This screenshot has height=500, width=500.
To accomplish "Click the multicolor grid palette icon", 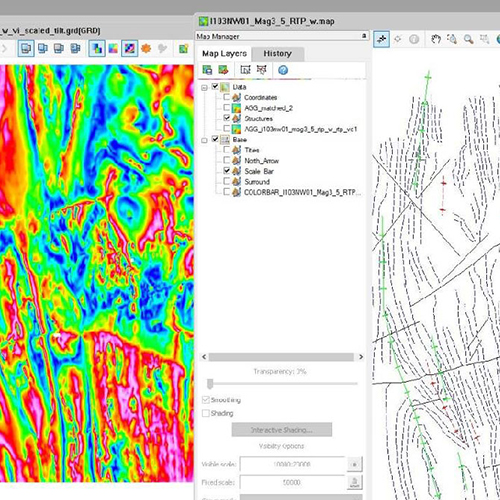I will (113, 49).
